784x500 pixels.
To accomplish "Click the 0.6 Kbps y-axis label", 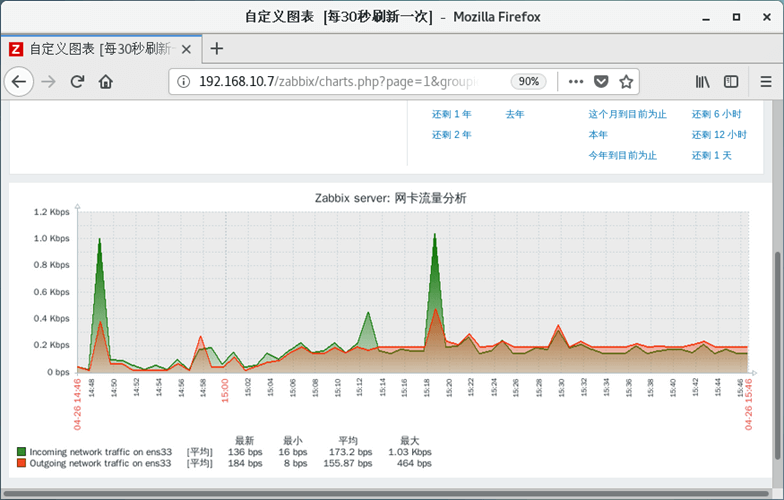I will click(x=52, y=292).
